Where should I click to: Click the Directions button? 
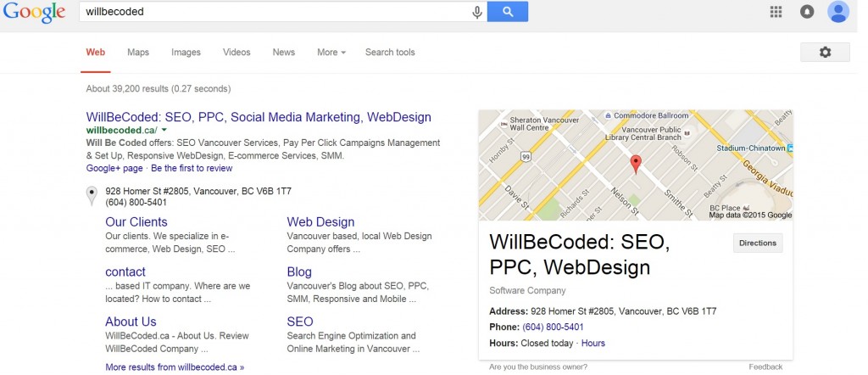point(758,243)
